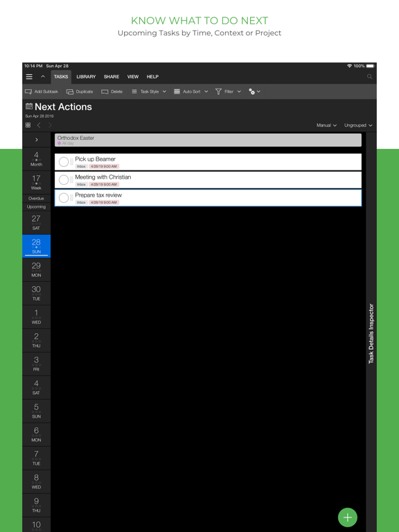
Task: Show Upcoming tasks
Action: point(36,206)
